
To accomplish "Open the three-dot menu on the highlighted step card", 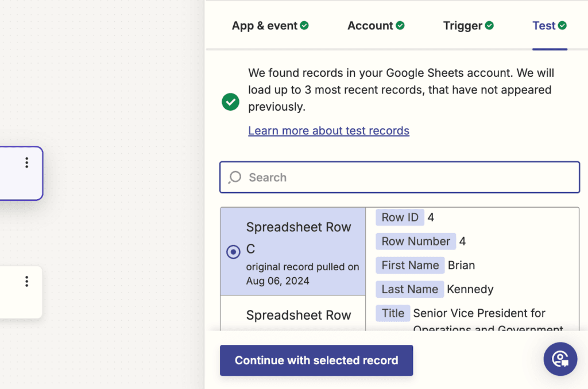I will [x=26, y=163].
